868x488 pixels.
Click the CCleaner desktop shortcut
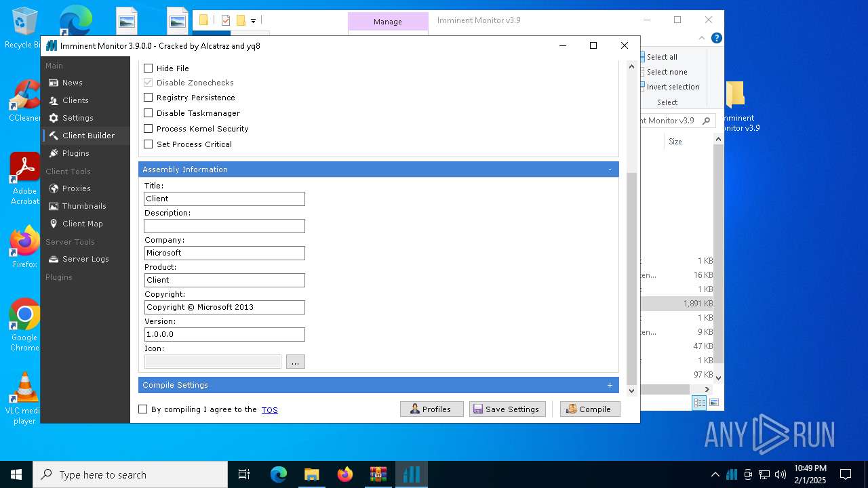[x=24, y=100]
